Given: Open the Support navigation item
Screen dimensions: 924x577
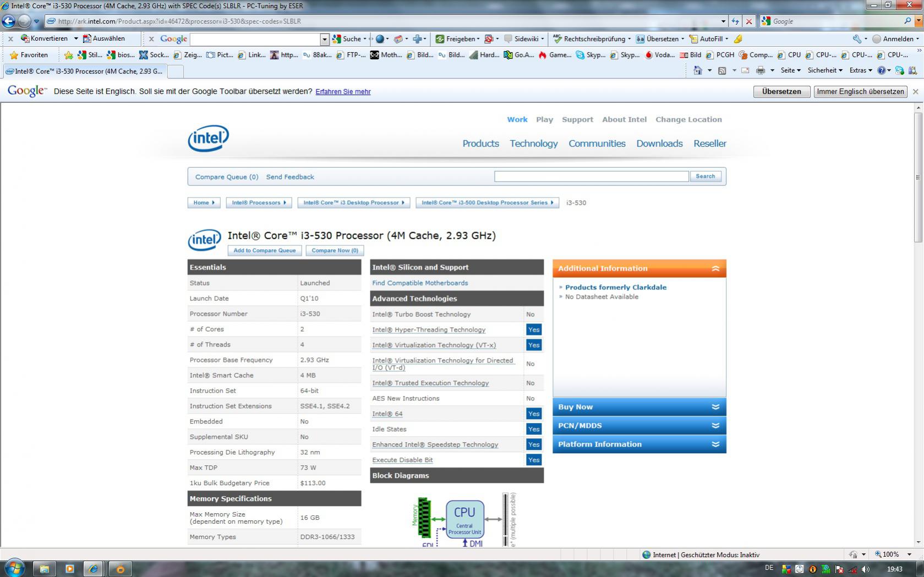Looking at the screenshot, I should tap(577, 119).
